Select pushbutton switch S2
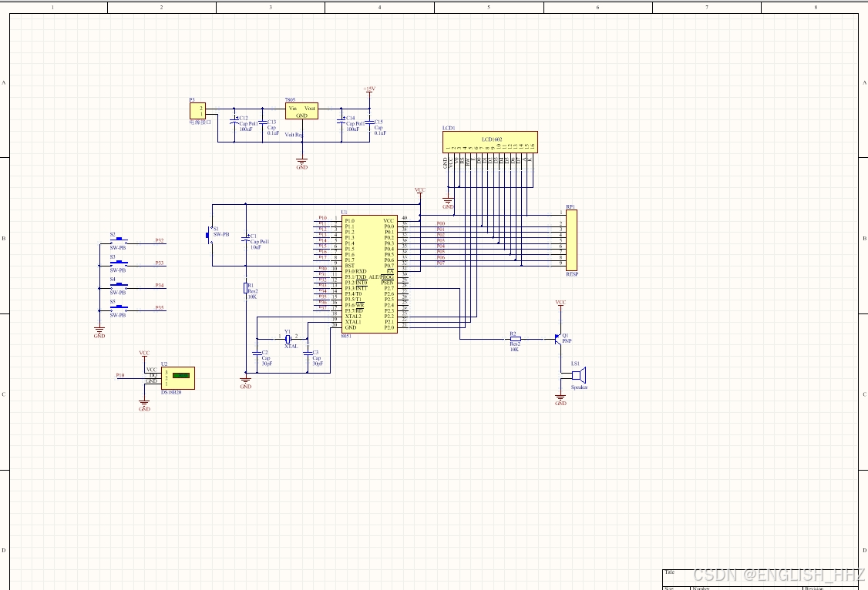Image resolution: width=868 pixels, height=590 pixels. (x=118, y=241)
